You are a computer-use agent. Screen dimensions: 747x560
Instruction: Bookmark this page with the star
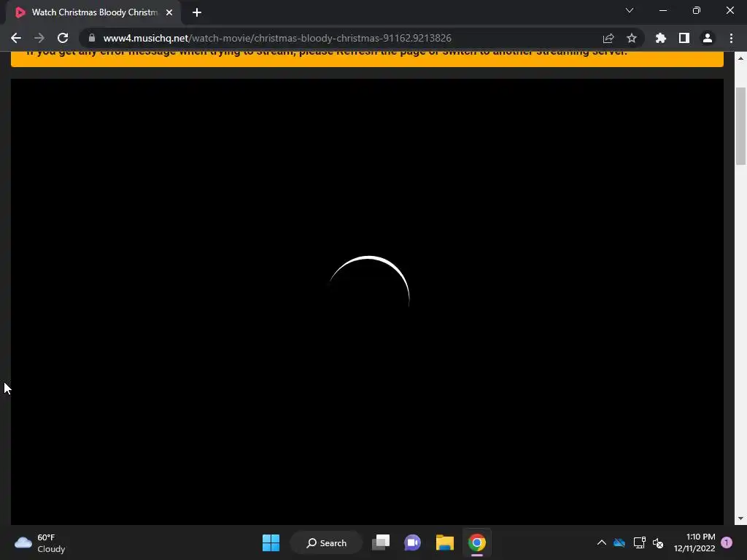632,38
